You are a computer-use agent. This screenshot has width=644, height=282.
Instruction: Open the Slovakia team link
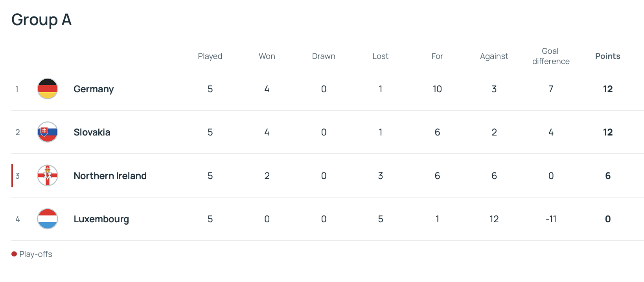(x=92, y=132)
